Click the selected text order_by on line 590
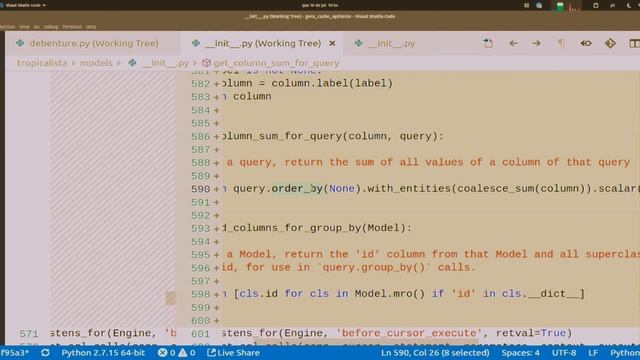This screenshot has height=360, width=640. coord(297,189)
